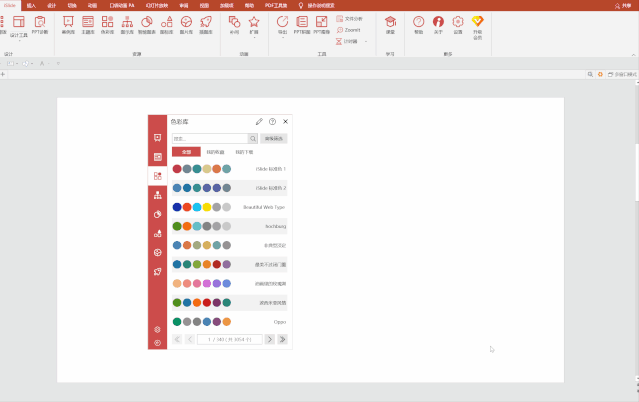Run the PPT诊断 tool

point(40,25)
